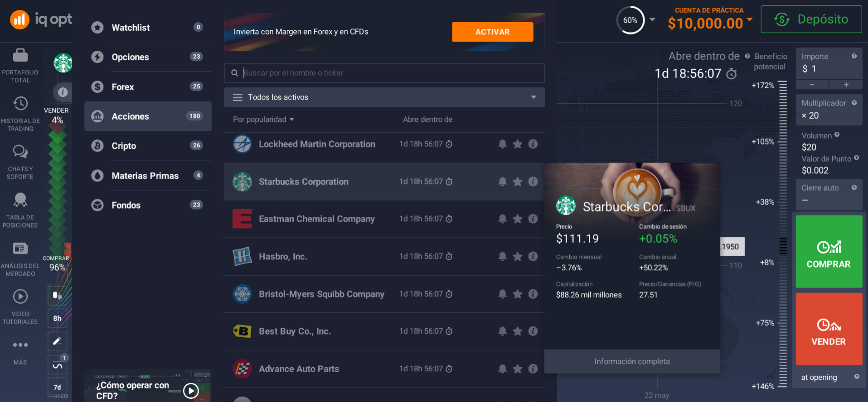The image size is (868, 402).
Task: Select Acciones category
Action: click(x=148, y=116)
